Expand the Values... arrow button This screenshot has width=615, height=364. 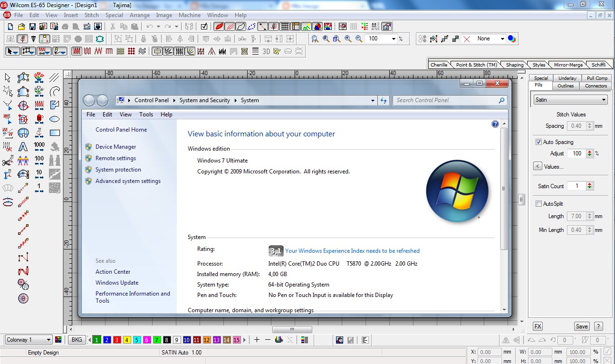(538, 166)
